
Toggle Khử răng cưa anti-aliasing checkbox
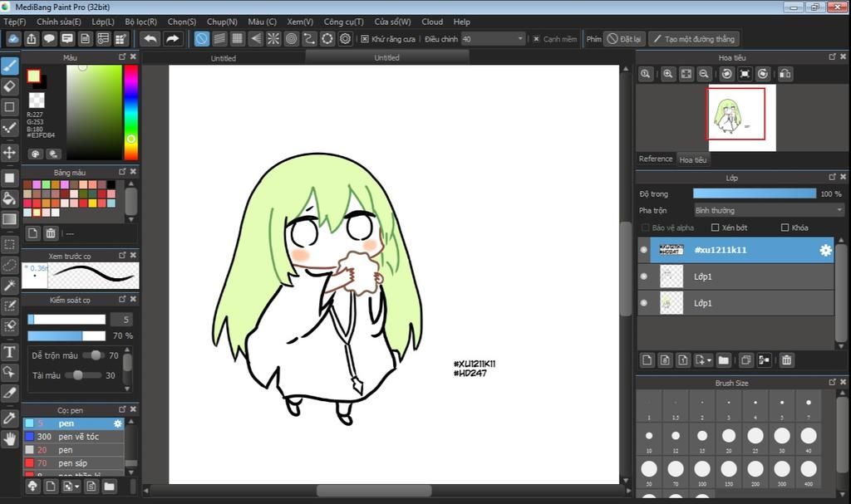click(x=365, y=39)
